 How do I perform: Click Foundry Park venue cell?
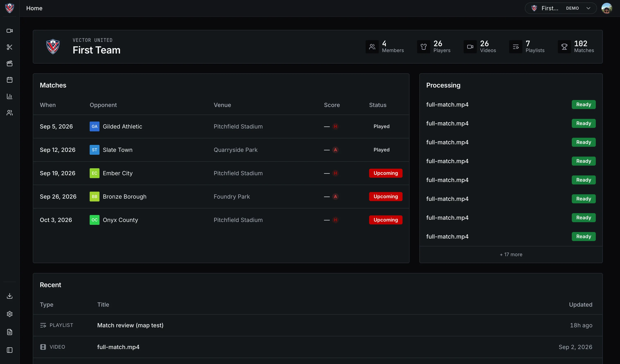231,196
